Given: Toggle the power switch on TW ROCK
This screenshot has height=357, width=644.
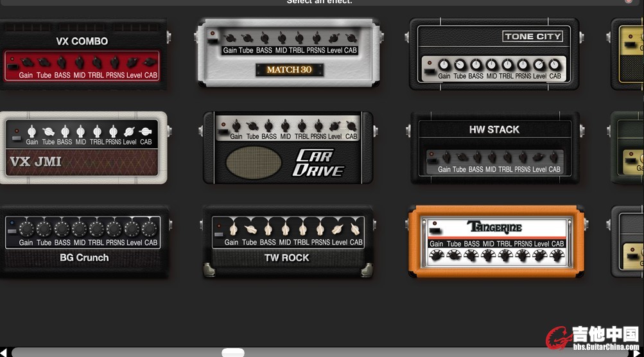Looking at the screenshot, I should (218, 234).
